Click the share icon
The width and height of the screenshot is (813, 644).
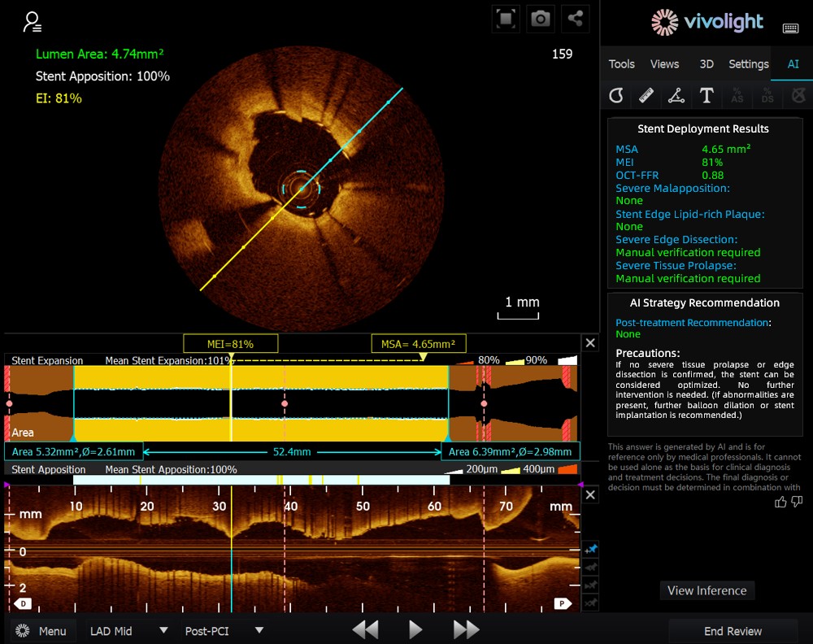pyautogui.click(x=576, y=19)
